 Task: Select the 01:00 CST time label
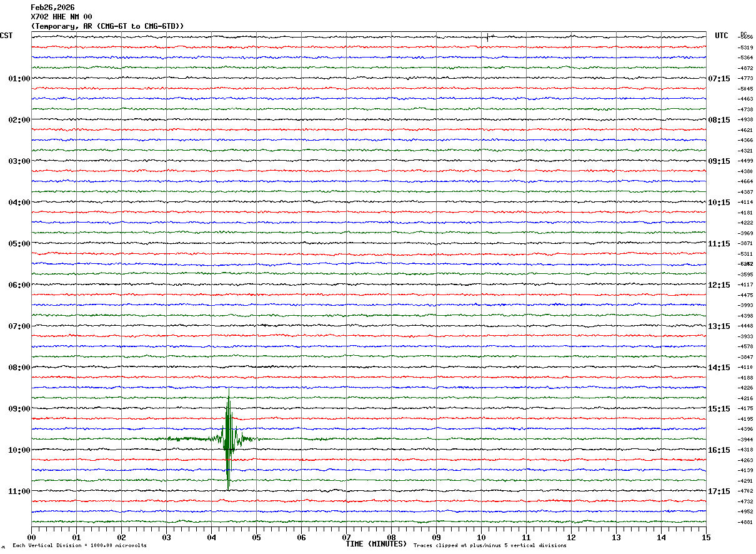pos(19,79)
